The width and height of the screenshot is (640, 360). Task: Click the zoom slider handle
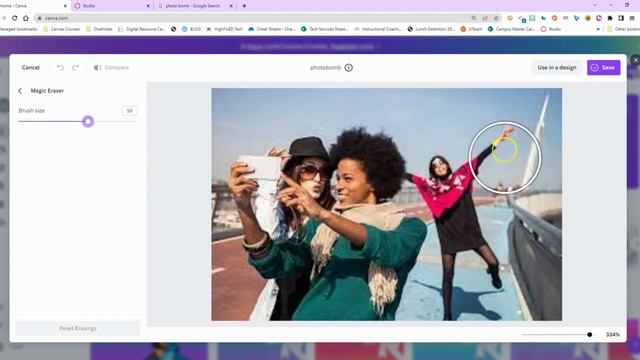pos(589,334)
